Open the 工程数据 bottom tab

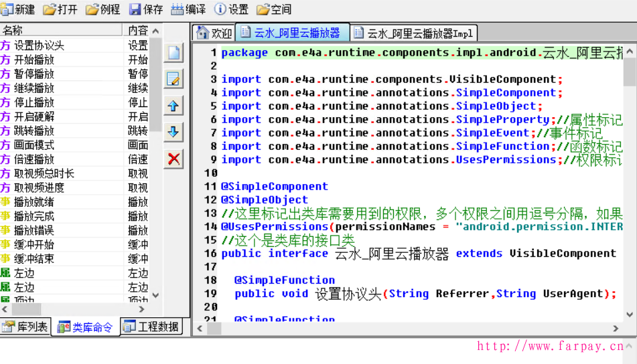(151, 327)
